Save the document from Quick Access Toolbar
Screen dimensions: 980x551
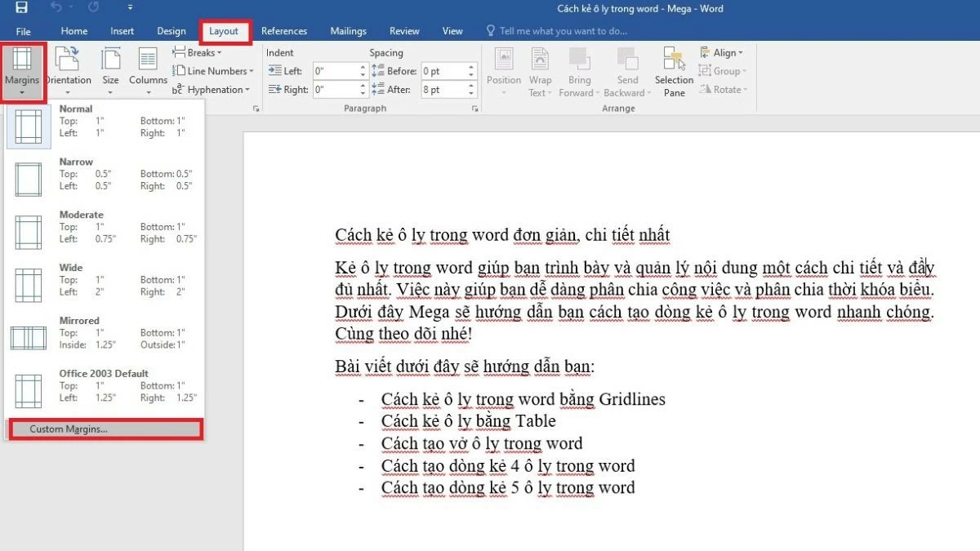tap(22, 8)
